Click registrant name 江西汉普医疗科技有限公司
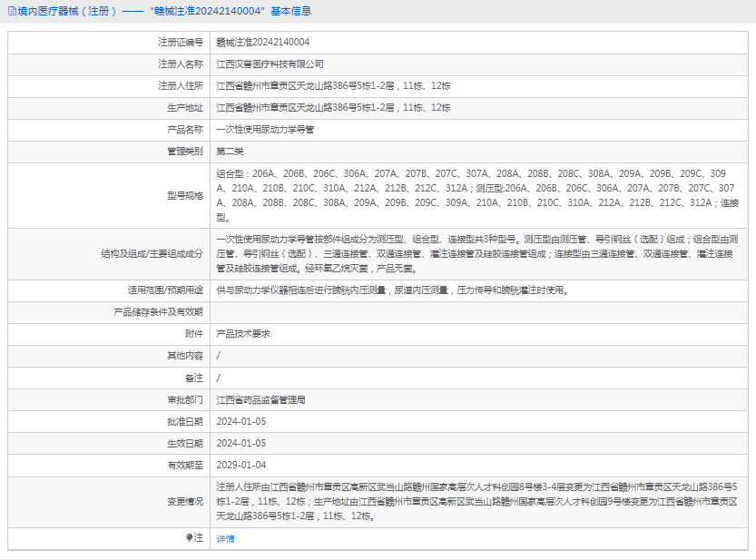Viewport: 756px width, 560px height. point(270,64)
